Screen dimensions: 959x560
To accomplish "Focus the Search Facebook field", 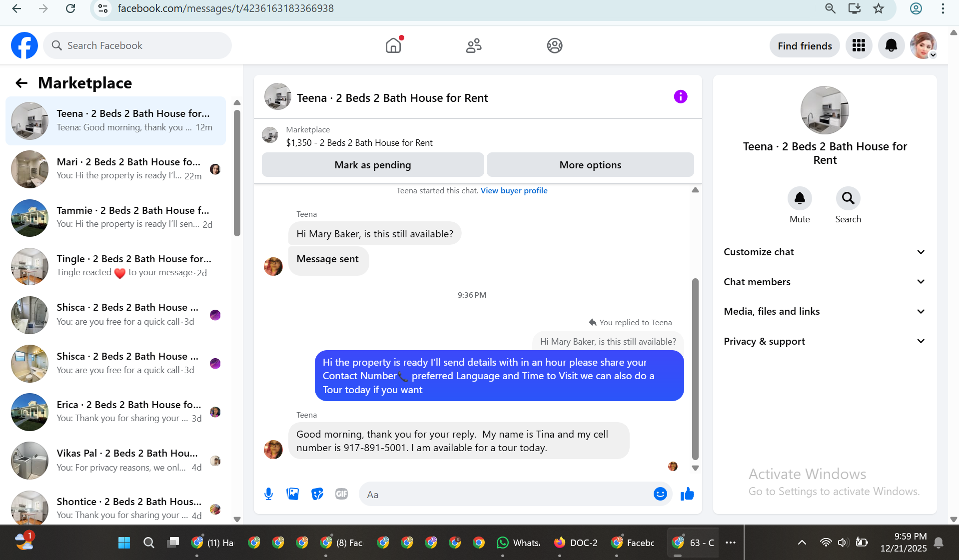I will tap(137, 45).
